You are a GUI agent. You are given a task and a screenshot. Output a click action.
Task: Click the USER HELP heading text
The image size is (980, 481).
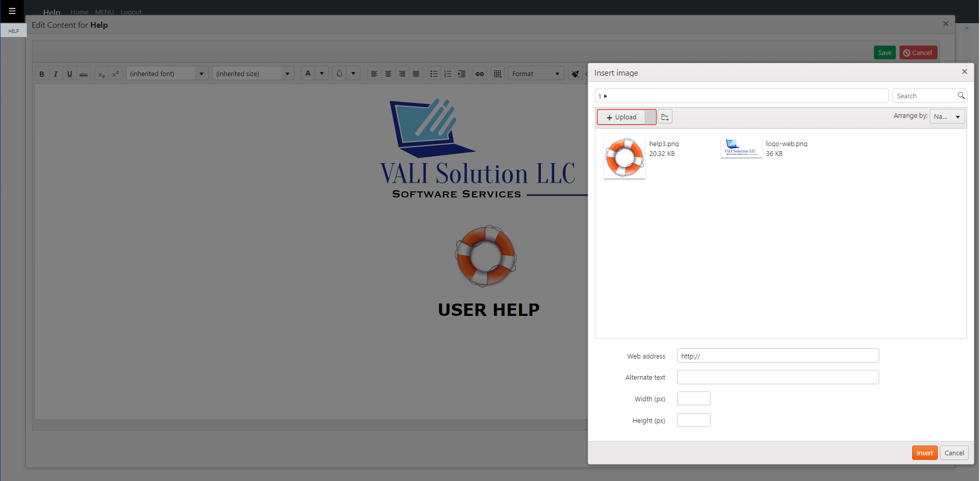coord(488,310)
